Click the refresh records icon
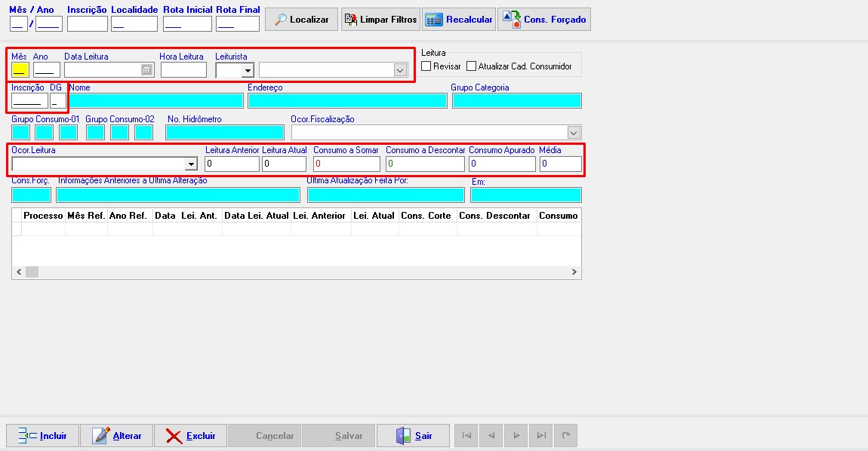This screenshot has width=868, height=451. [565, 435]
